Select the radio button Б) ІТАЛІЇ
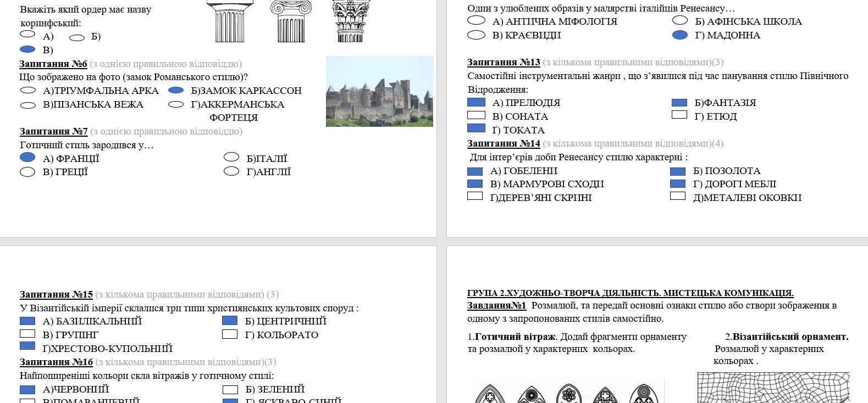The width and height of the screenshot is (868, 403). [231, 158]
